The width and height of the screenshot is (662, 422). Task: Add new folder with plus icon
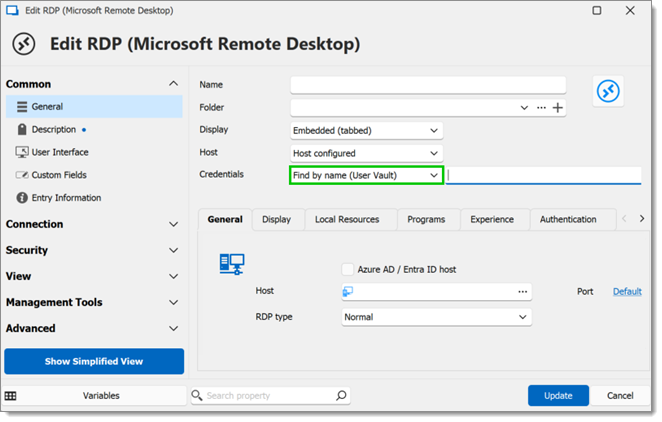tap(558, 108)
